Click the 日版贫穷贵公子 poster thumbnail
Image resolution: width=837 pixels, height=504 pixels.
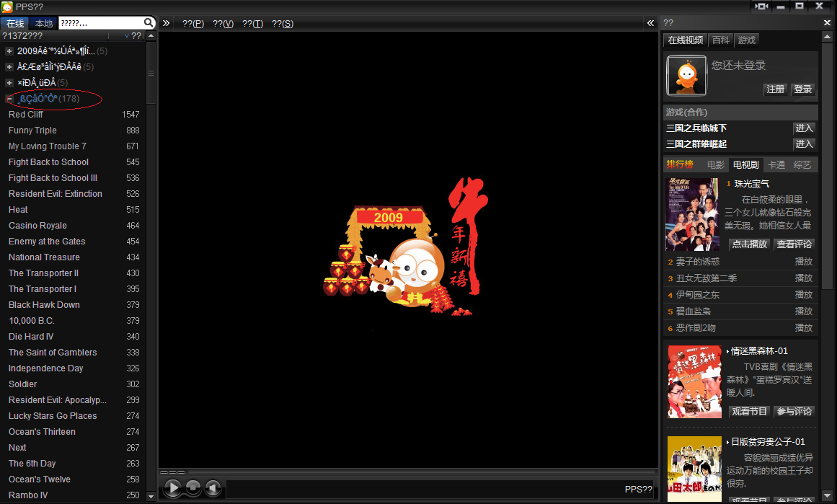pyautogui.click(x=694, y=469)
